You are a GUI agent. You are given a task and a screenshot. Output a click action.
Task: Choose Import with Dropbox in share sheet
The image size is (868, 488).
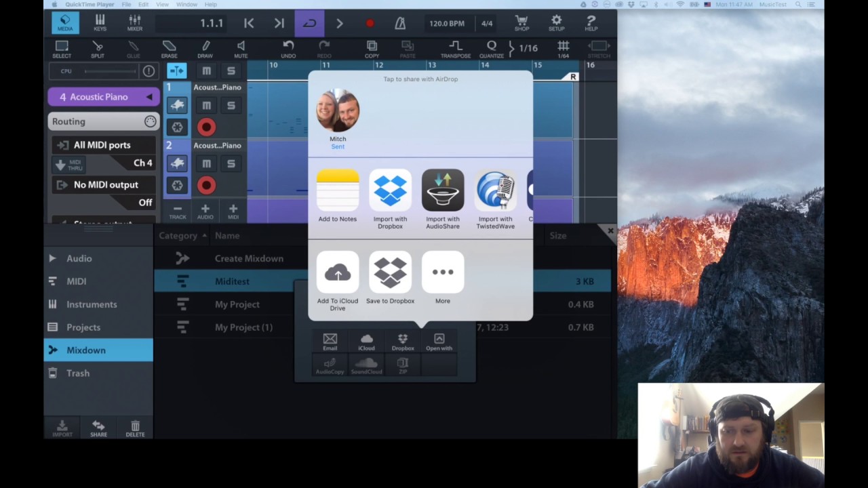pyautogui.click(x=390, y=199)
